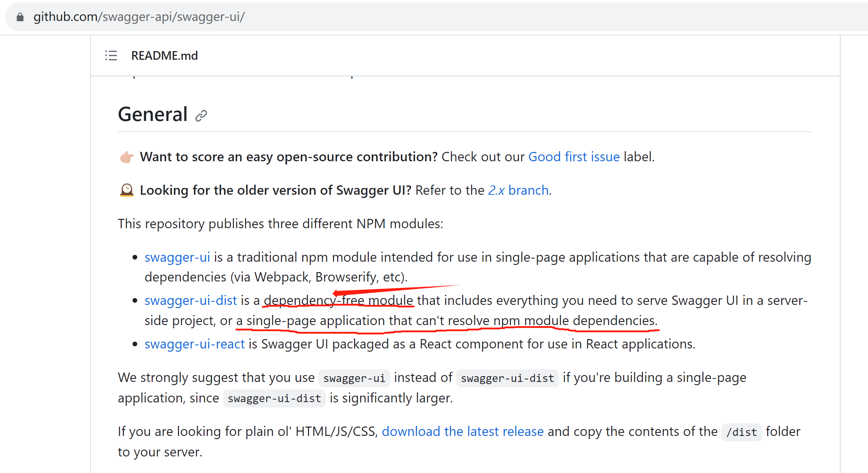The width and height of the screenshot is (868, 473).
Task: Click the pointing hand emoji
Action: click(x=126, y=157)
